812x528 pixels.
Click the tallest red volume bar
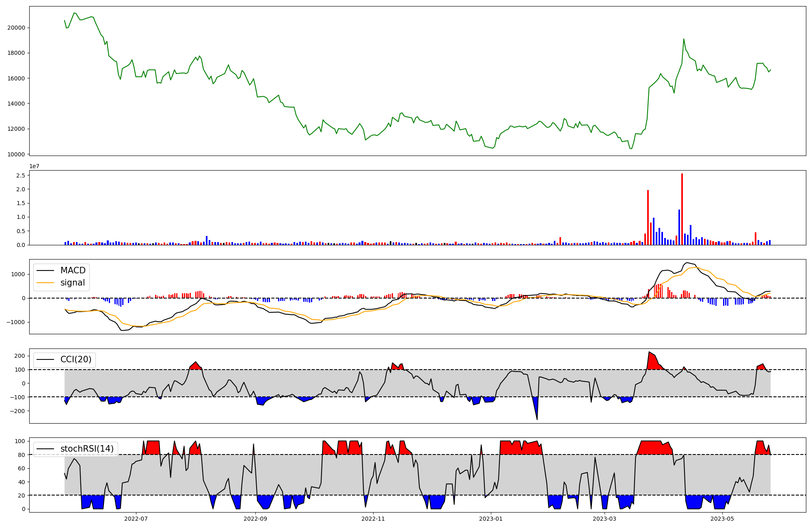point(682,209)
